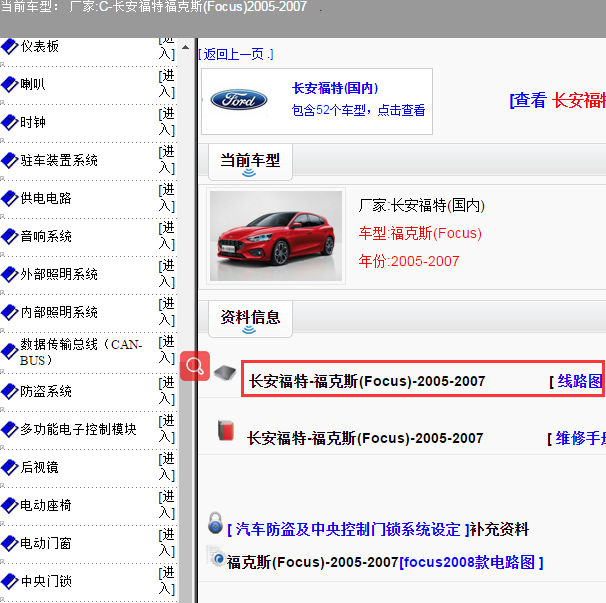Select 内部照明系统 entry
The height and width of the screenshot is (603, 606).
click(59, 312)
